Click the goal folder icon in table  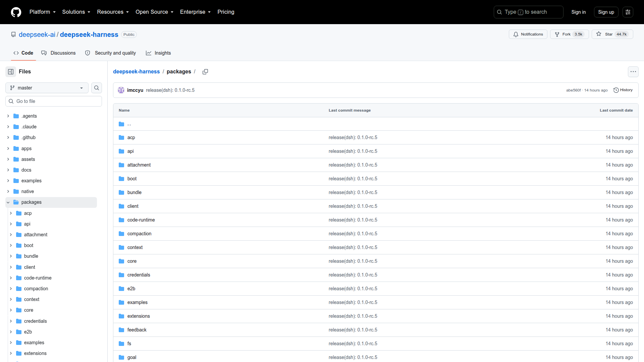click(121, 357)
